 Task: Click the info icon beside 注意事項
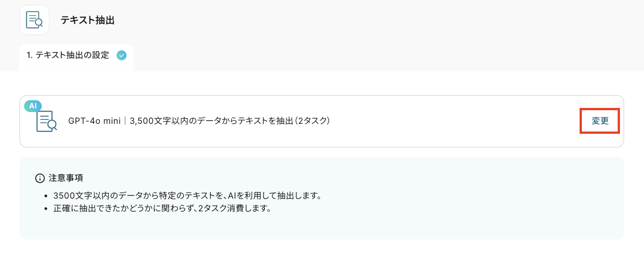tap(40, 178)
